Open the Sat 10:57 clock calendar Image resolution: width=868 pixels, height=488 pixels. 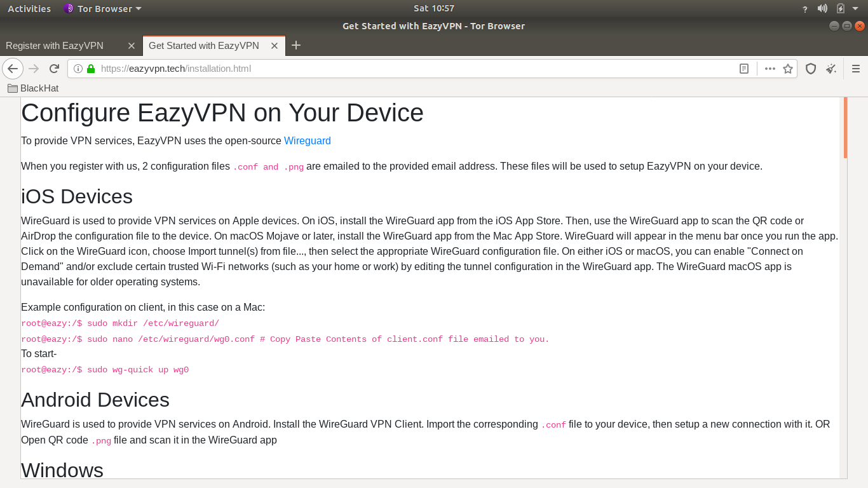click(x=434, y=8)
